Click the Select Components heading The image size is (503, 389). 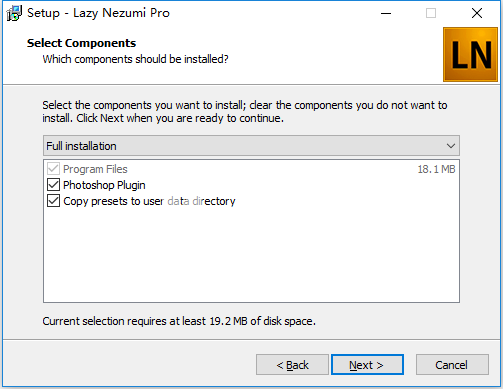point(81,43)
